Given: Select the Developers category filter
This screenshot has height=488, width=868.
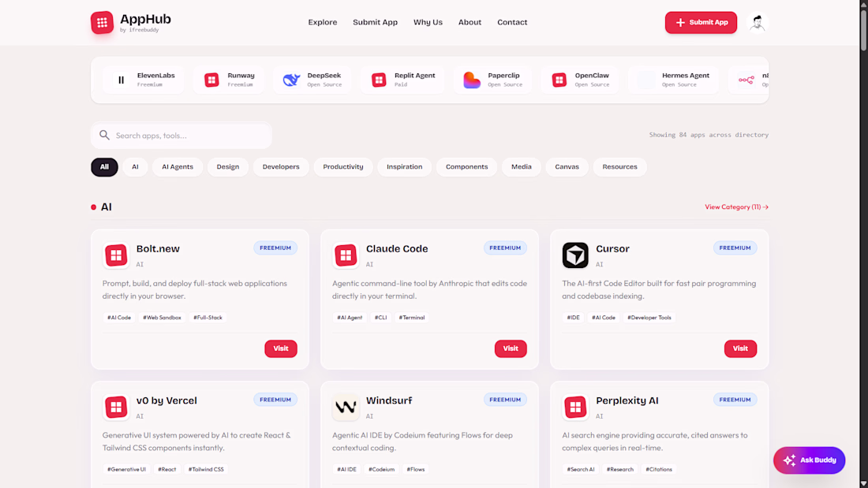Looking at the screenshot, I should point(281,166).
